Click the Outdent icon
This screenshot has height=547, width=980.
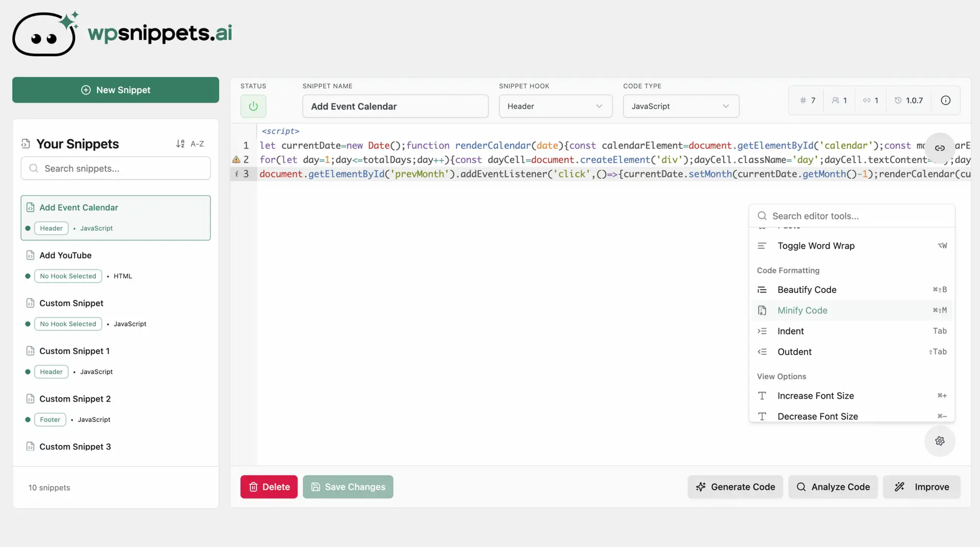(762, 352)
